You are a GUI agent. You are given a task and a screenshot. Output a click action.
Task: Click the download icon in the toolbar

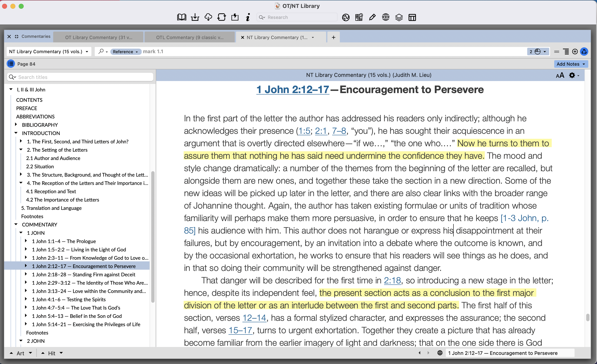point(195,17)
